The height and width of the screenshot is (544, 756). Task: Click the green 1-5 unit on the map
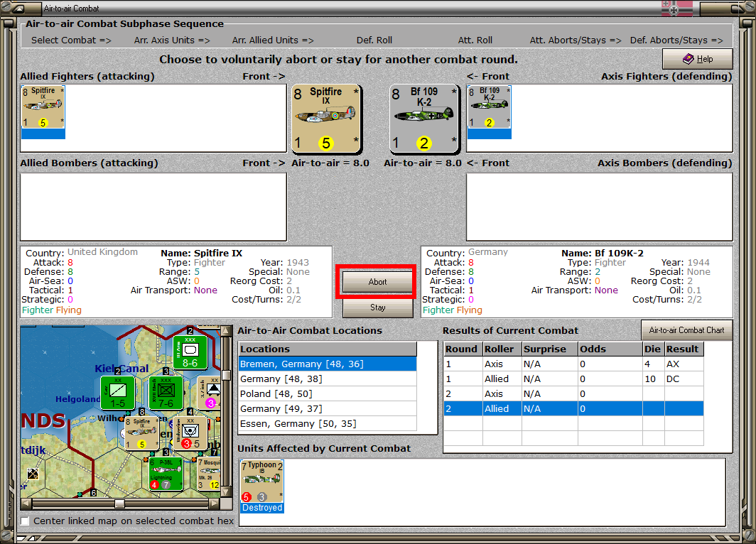click(x=118, y=393)
